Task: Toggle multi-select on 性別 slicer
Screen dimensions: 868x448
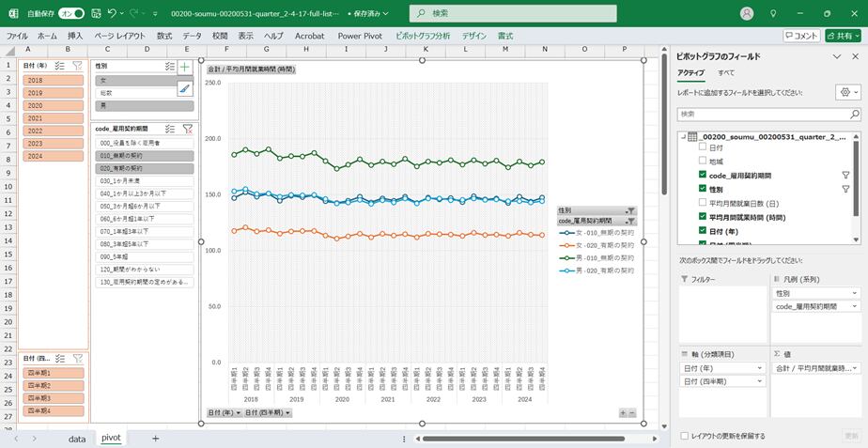Action: [x=169, y=67]
